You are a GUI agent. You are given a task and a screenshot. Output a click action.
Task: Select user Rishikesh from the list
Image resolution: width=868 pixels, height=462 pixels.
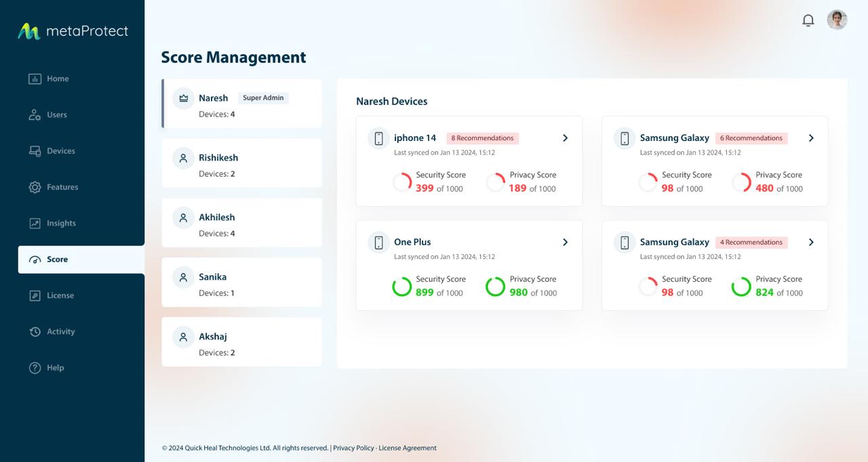pyautogui.click(x=241, y=163)
